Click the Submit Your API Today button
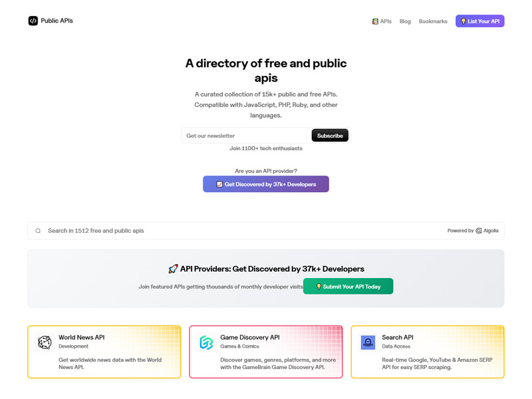 coord(348,286)
